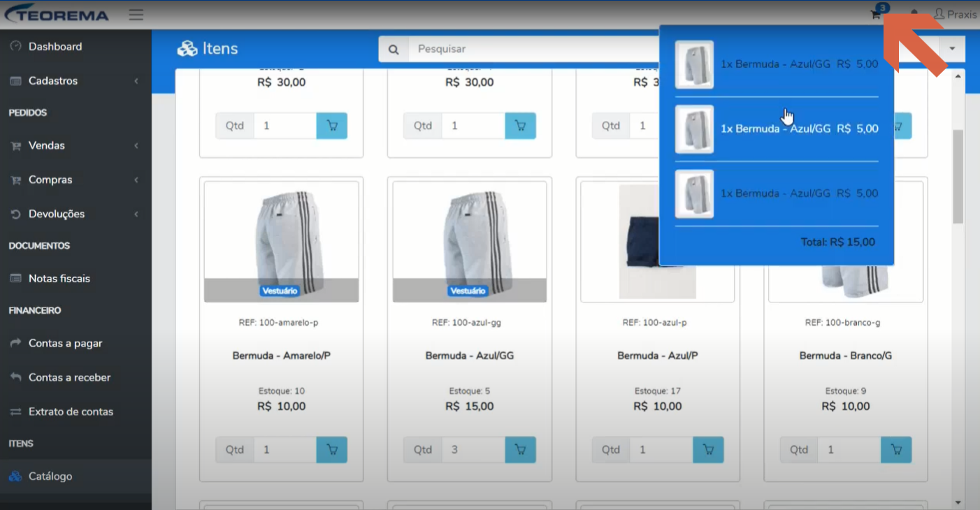Expand the Cadastros submenu chevron
The image size is (980, 510).
(x=136, y=81)
